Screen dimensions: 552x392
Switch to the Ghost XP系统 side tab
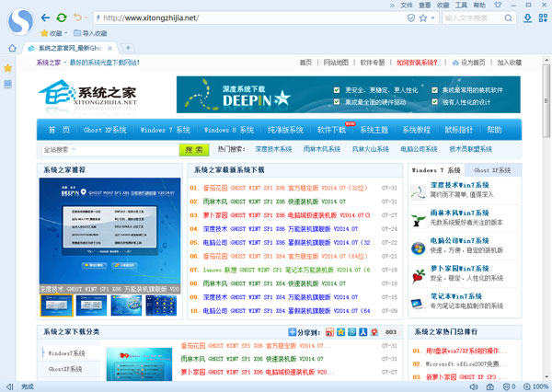click(x=492, y=170)
